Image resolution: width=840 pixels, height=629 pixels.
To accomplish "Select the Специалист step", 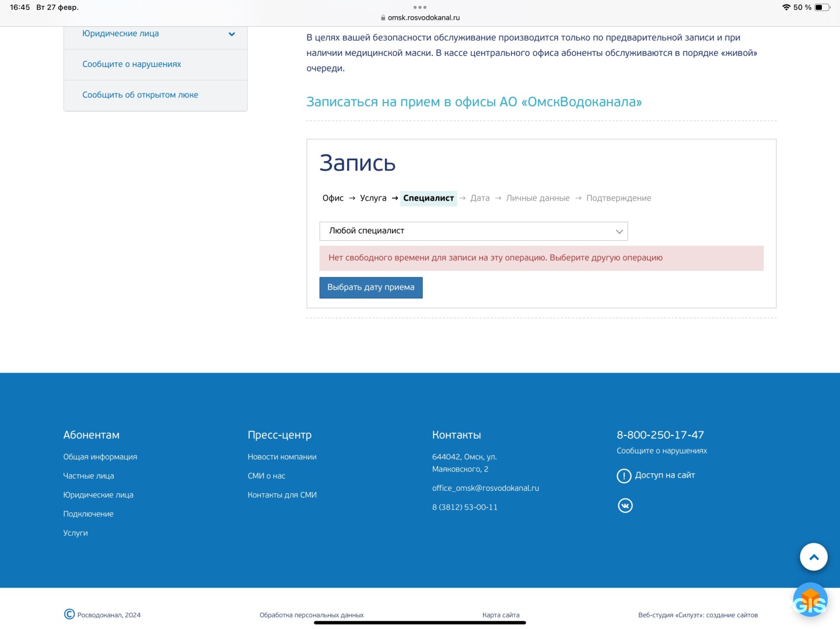I will point(429,198).
